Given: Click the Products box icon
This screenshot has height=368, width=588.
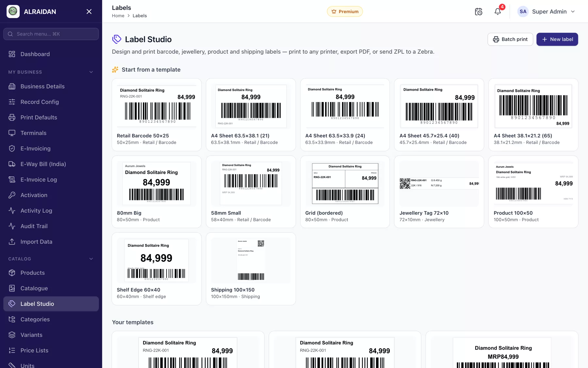Looking at the screenshot, I should tap(12, 273).
